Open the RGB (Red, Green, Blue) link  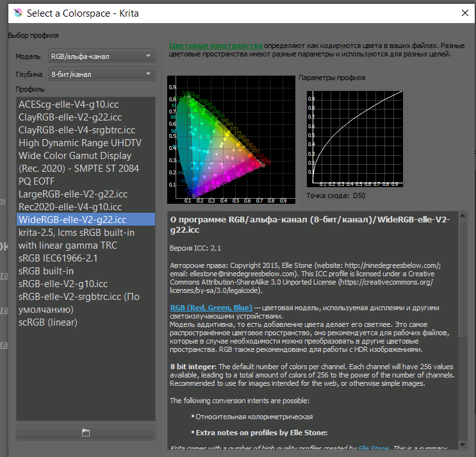(211, 308)
